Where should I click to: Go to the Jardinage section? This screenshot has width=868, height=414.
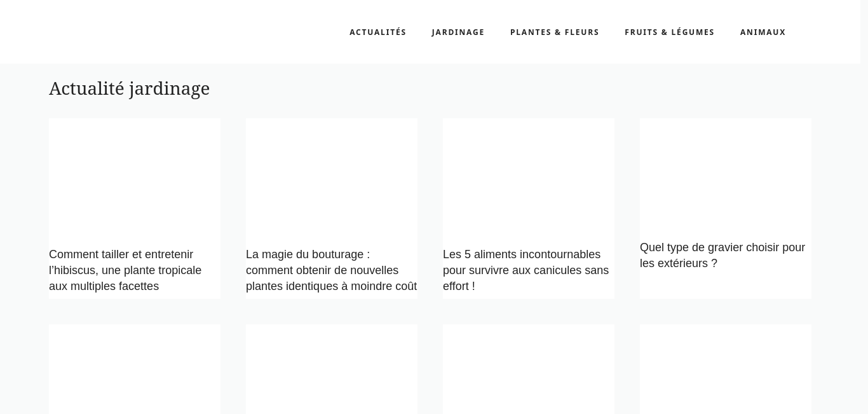pyautogui.click(x=458, y=32)
